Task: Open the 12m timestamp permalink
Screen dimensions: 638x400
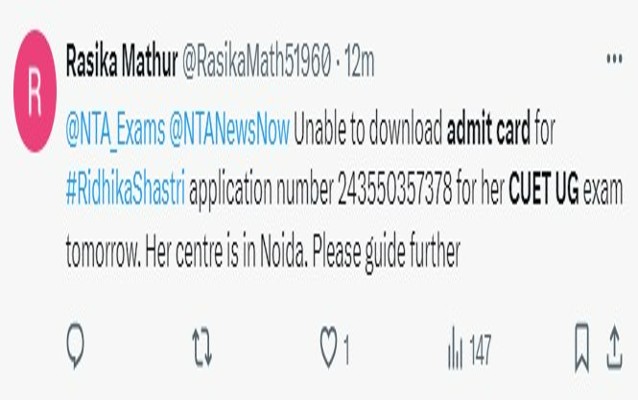Action: pyautogui.click(x=359, y=63)
